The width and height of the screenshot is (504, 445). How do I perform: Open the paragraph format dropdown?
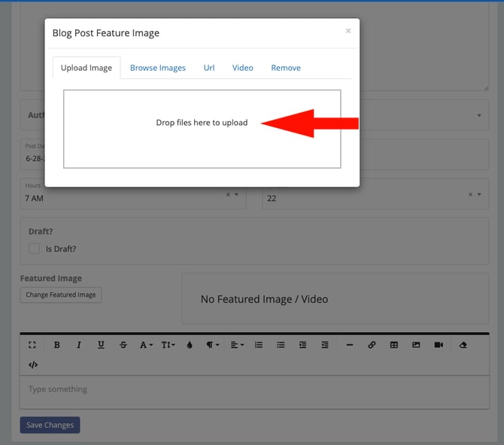(213, 345)
